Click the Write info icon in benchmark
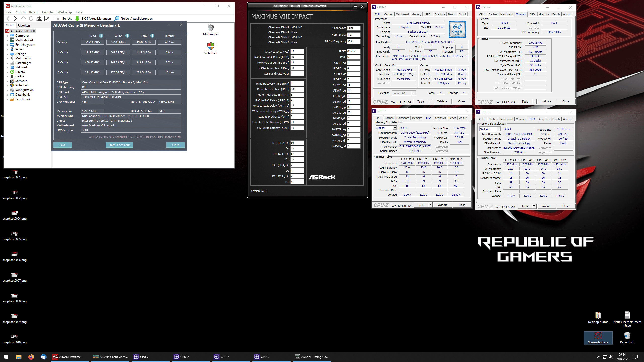This screenshot has height=362, width=644. (127, 36)
